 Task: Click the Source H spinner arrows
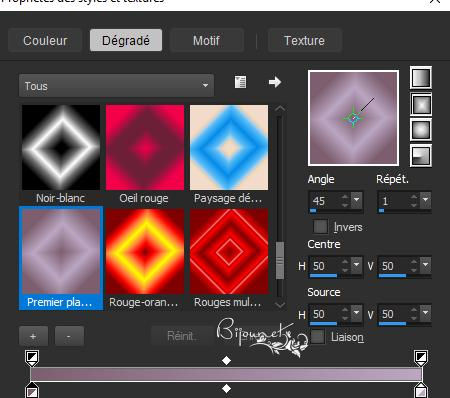[345, 314]
